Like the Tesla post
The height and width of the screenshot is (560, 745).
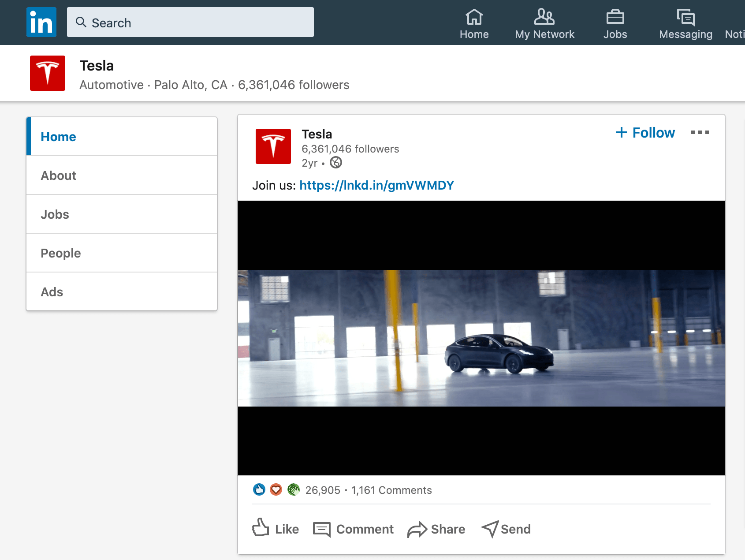(x=276, y=528)
